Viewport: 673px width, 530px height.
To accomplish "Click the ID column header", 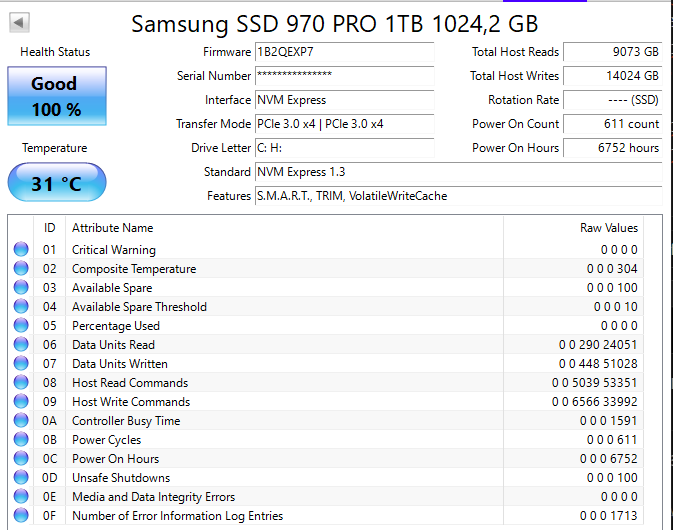I will (49, 227).
